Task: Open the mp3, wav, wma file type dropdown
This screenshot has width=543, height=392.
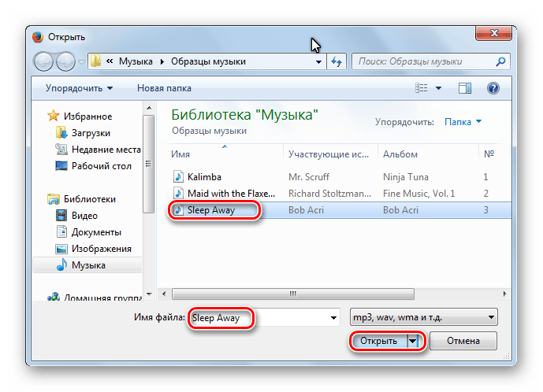Action: click(x=423, y=317)
